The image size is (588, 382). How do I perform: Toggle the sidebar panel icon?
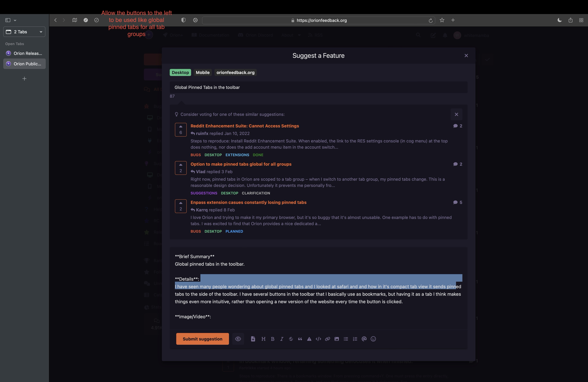tap(8, 20)
